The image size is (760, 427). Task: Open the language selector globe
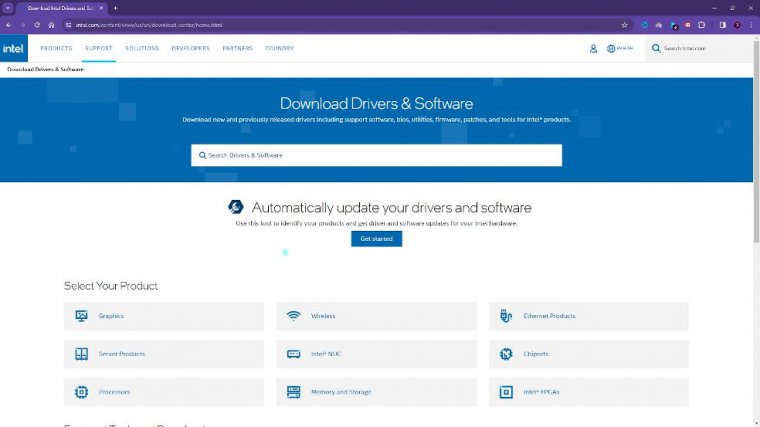tap(611, 48)
